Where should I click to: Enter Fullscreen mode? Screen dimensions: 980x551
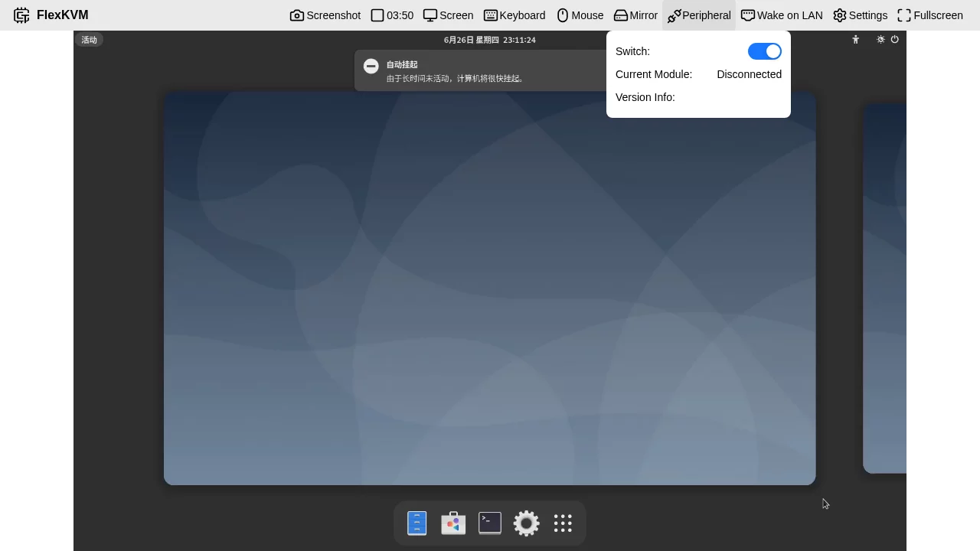930,15
